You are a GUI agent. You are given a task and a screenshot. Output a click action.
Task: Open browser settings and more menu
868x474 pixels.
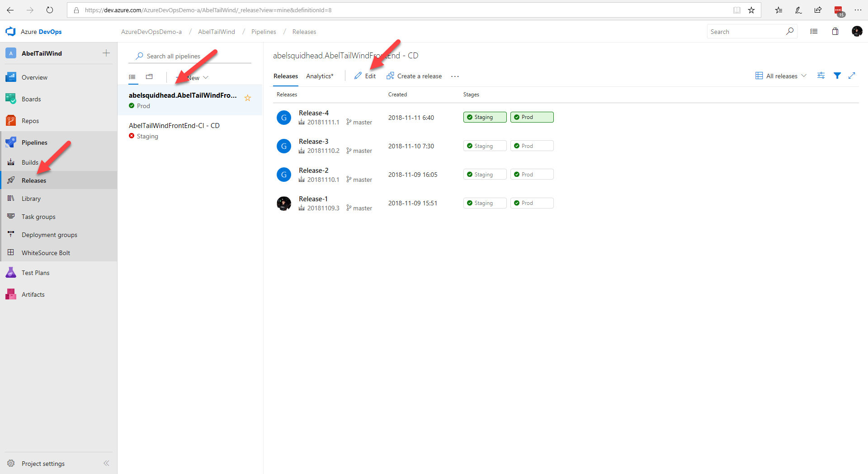(858, 10)
